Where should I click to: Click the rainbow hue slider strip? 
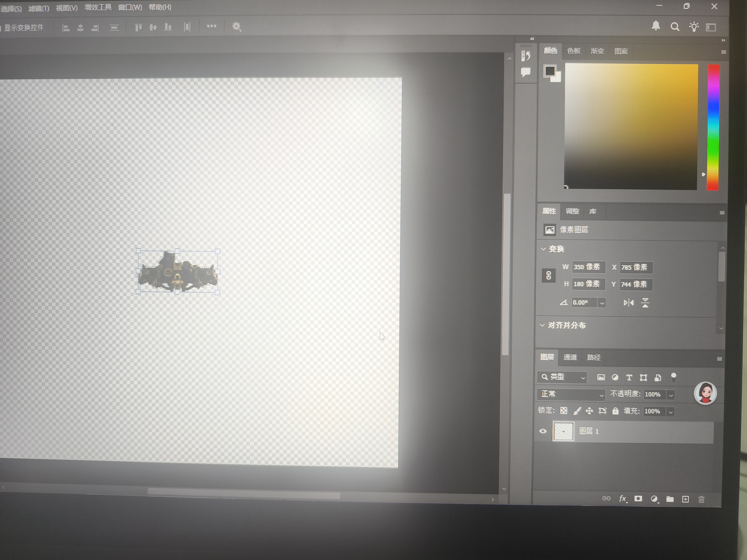click(713, 127)
